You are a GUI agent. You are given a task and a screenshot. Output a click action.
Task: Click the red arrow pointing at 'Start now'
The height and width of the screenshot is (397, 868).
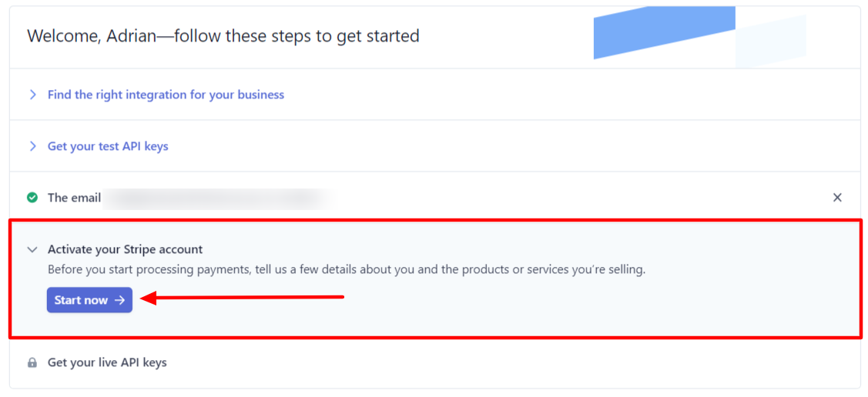tap(246, 298)
